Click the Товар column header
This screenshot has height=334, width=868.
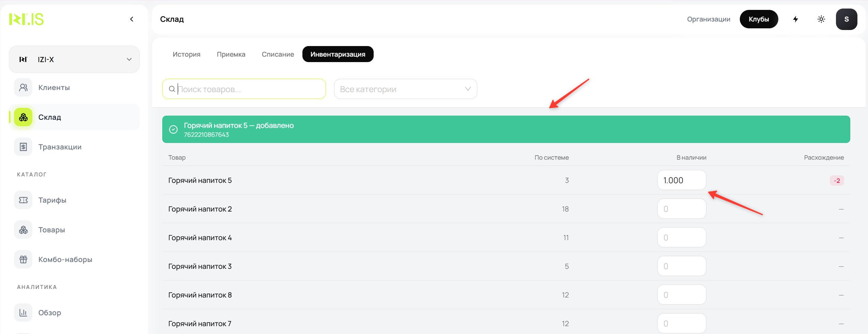[177, 158]
